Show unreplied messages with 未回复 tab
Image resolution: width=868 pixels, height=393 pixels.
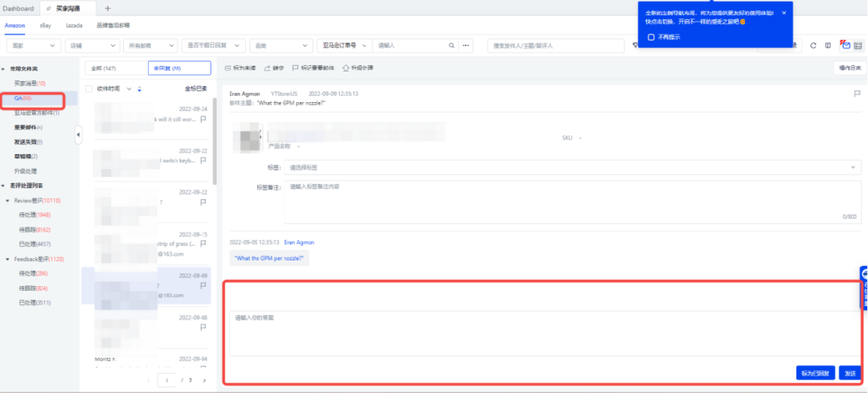179,68
